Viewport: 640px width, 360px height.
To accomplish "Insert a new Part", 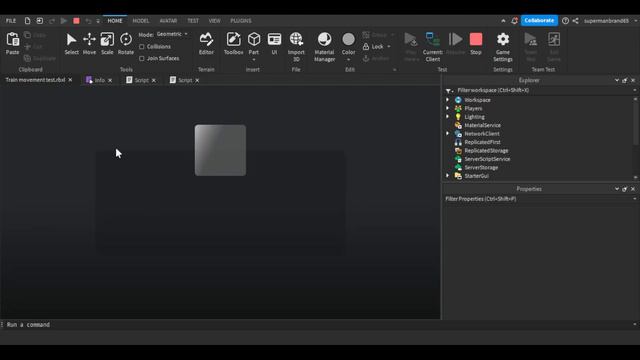I will (254, 40).
